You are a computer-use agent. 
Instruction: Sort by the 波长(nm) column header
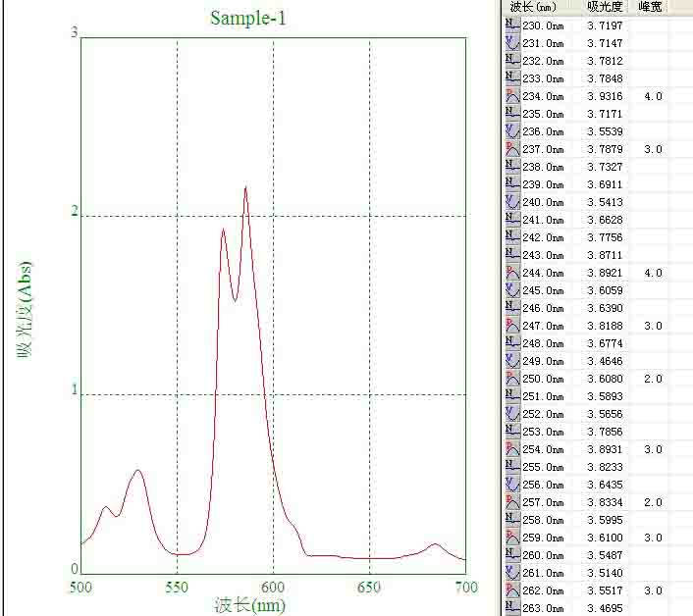coord(536,7)
